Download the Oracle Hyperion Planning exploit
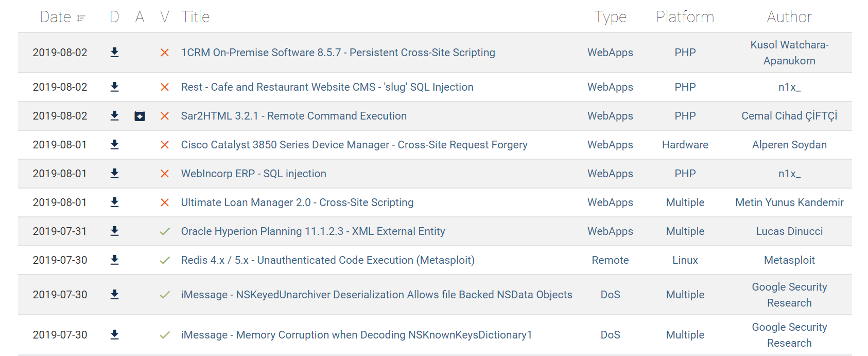The image size is (868, 356). coord(114,231)
